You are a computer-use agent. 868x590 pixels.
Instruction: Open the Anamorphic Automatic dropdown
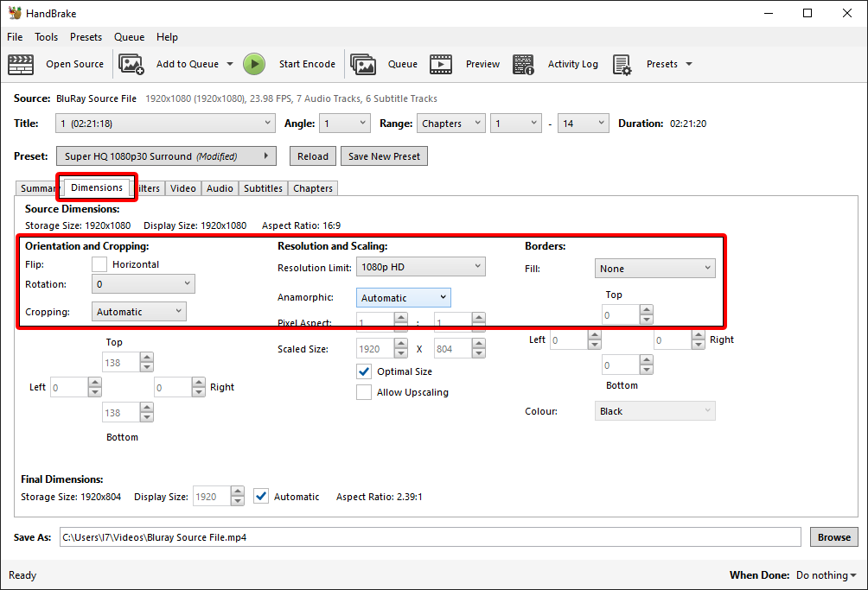pos(404,297)
